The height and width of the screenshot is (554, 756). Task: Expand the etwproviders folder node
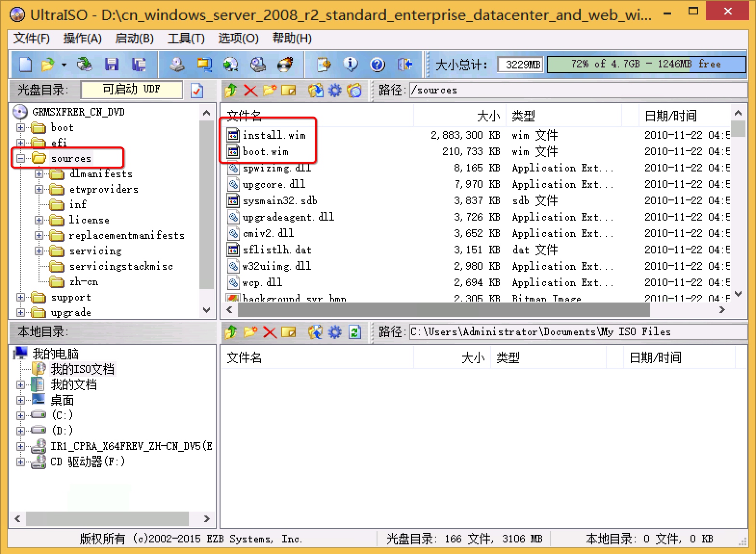(39, 189)
